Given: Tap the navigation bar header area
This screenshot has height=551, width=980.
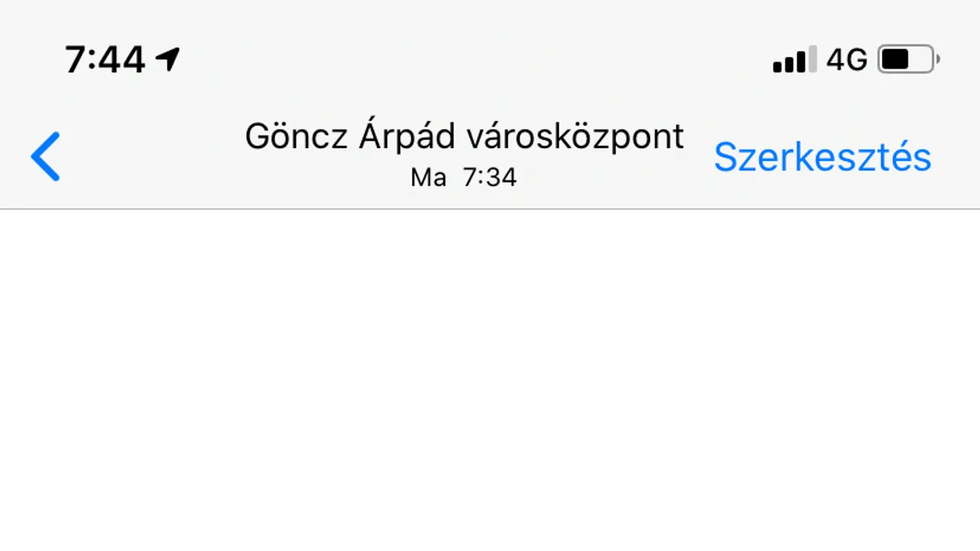Looking at the screenshot, I should click(464, 153).
